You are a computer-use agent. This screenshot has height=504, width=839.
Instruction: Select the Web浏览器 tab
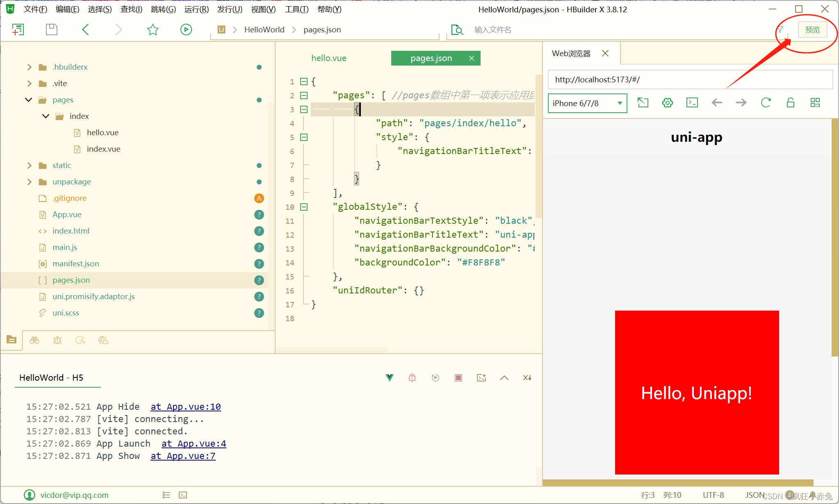tap(571, 53)
